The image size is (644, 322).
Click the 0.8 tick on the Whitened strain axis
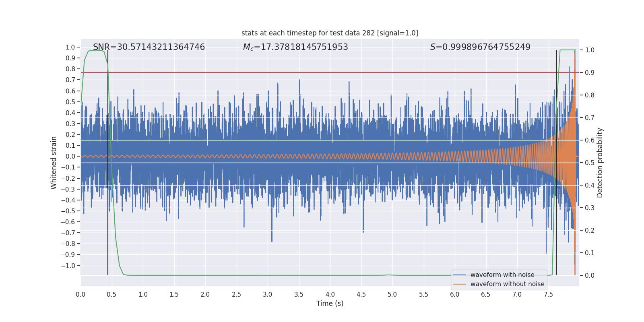[70, 69]
